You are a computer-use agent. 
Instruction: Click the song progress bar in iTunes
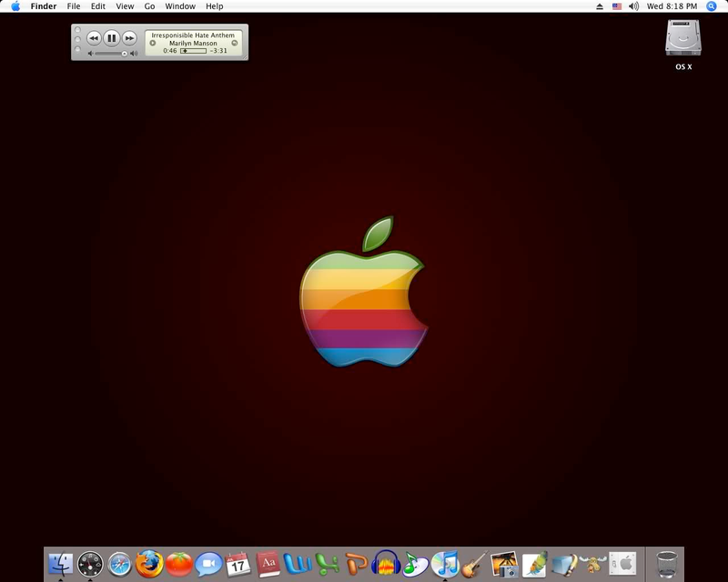193,51
